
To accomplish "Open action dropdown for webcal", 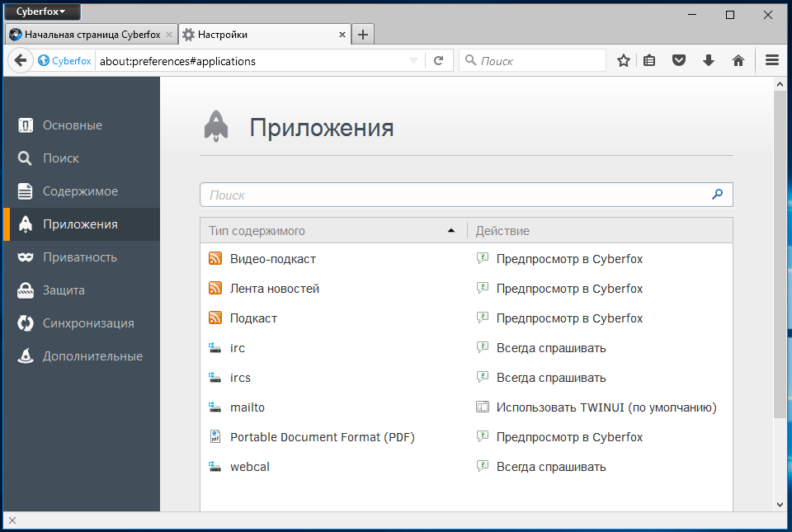I will point(601,467).
